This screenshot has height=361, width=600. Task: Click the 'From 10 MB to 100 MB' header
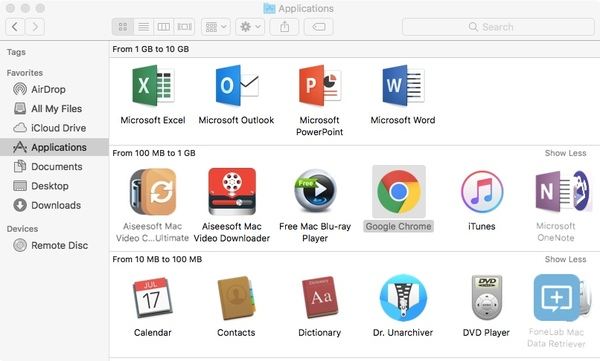coord(157,260)
